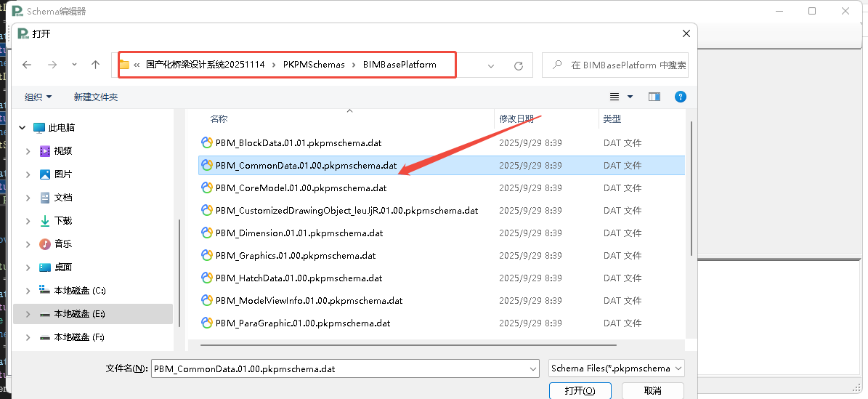This screenshot has width=868, height=399.
Task: Select PBM_BlockData.01.01.pkpmschema.dat file icon
Action: pyautogui.click(x=207, y=142)
